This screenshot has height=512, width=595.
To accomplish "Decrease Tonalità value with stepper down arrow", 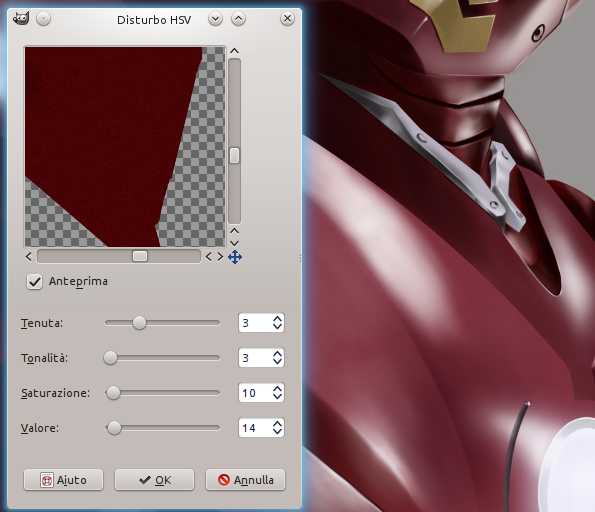I will click(x=277, y=362).
